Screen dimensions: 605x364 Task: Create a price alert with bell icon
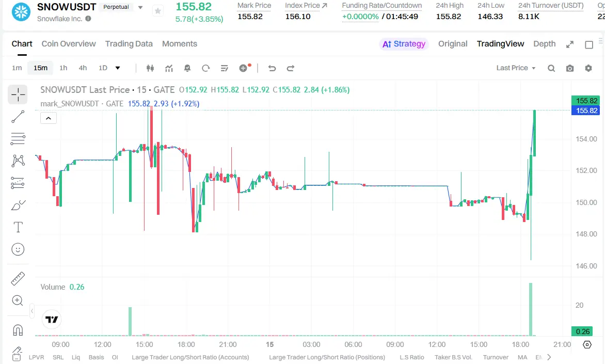coord(187,68)
